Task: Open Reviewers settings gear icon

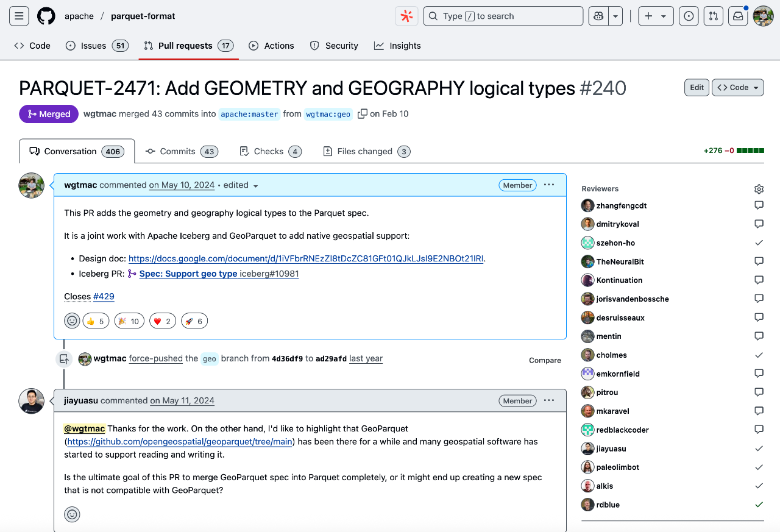Action: [x=759, y=189]
